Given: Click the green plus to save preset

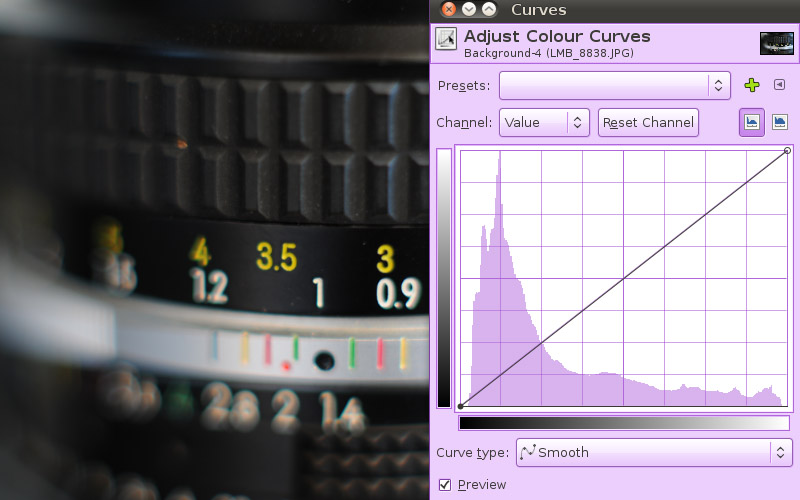Looking at the screenshot, I should [x=752, y=86].
